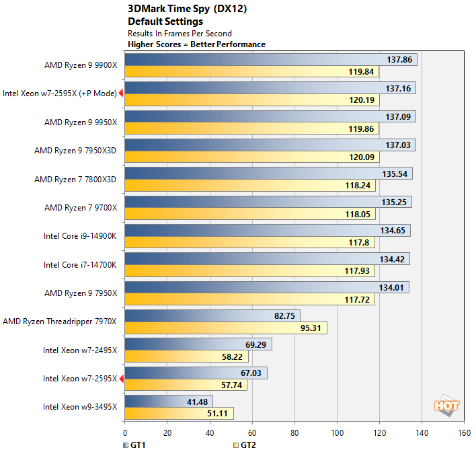Click the 67.03 GT1 value

[x=251, y=373]
